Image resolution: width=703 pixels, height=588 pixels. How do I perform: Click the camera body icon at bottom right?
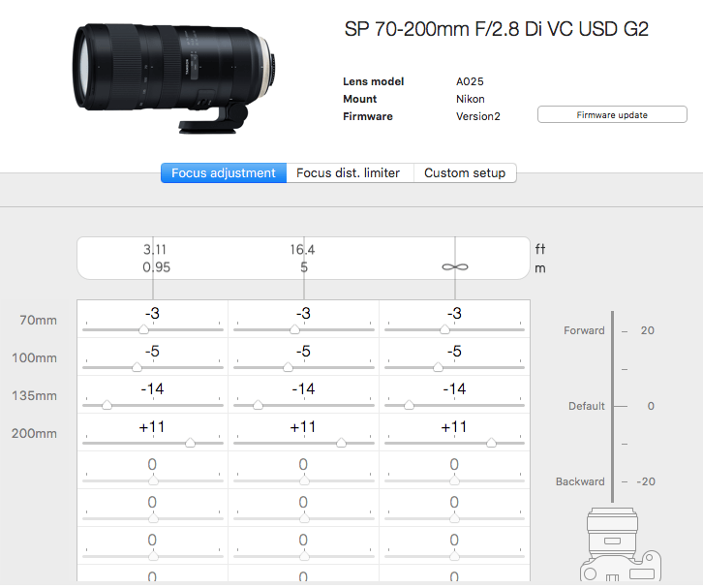pyautogui.click(x=620, y=547)
